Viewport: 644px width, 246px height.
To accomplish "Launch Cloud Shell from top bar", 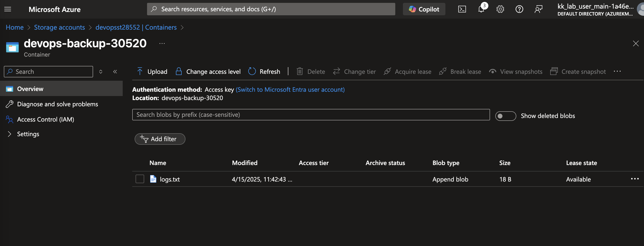I will [462, 9].
